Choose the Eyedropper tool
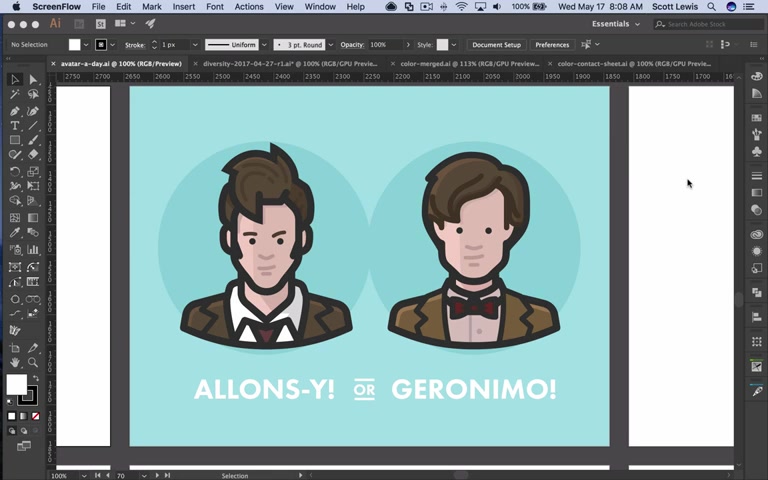The width and height of the screenshot is (768, 480). tap(15, 232)
